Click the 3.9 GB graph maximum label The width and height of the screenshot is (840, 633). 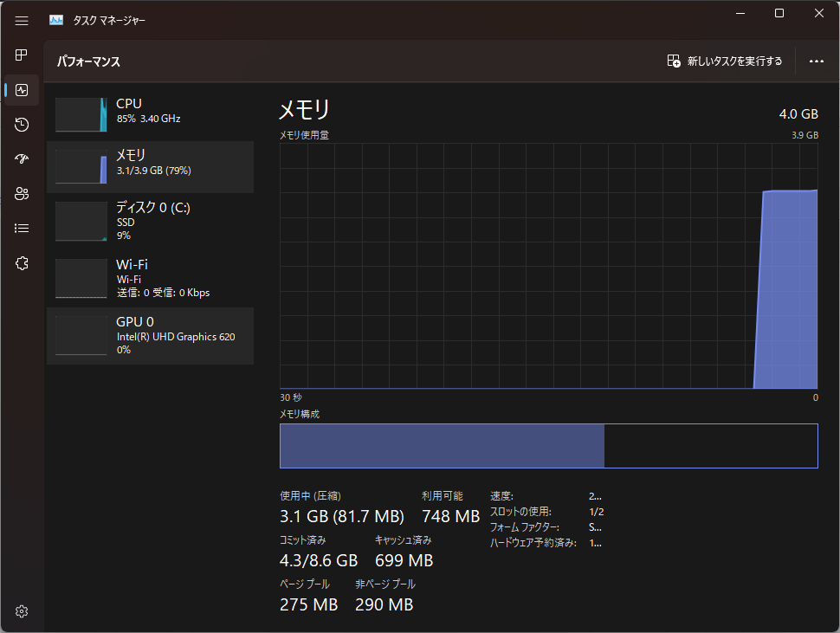[804, 135]
